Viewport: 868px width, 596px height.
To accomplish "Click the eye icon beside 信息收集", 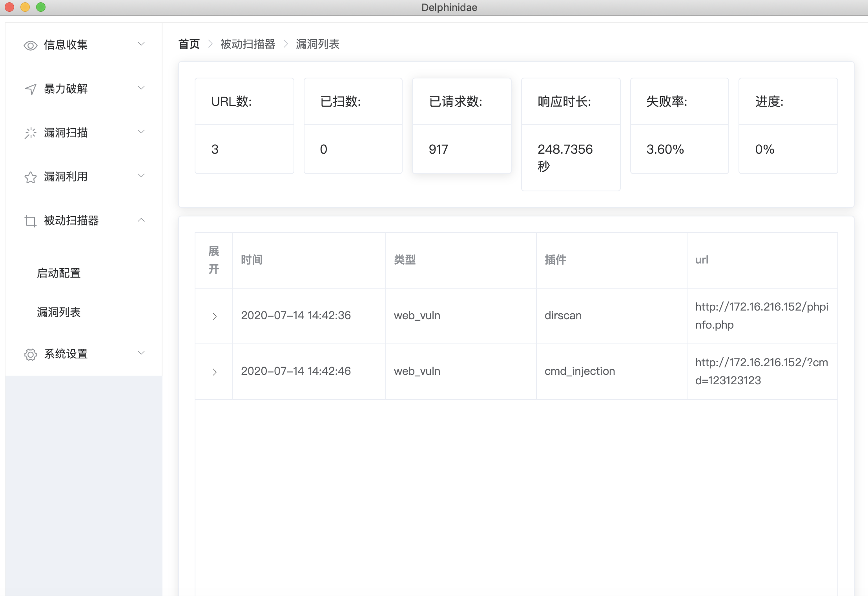I will 30,45.
